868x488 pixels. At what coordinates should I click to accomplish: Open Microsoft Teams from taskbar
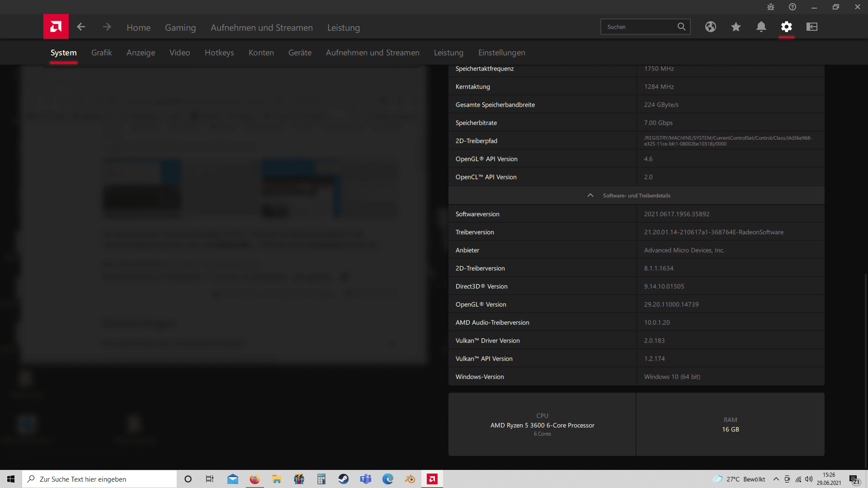(366, 479)
